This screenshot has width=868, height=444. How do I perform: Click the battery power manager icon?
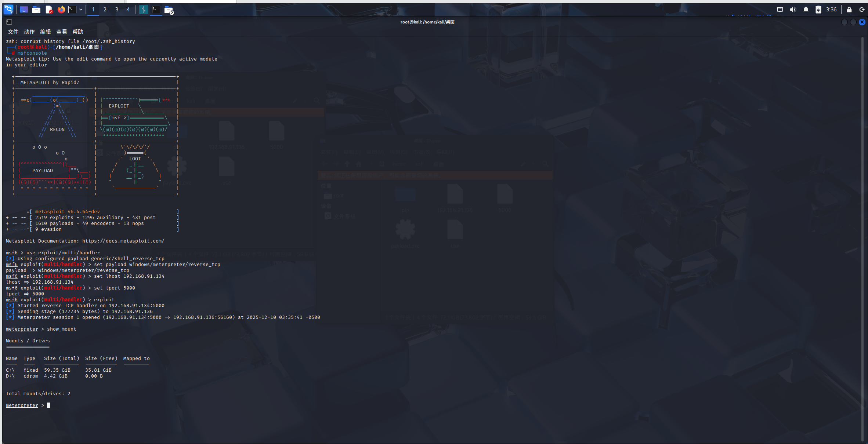tap(818, 10)
